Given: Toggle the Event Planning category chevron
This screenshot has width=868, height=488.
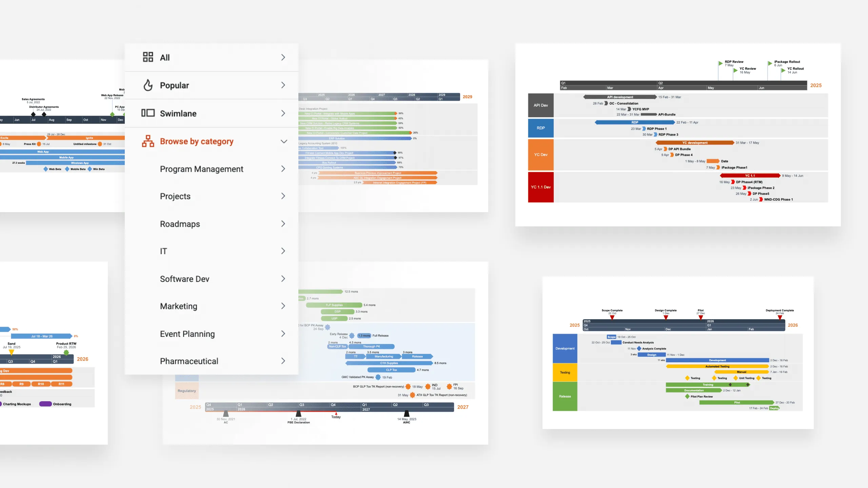Looking at the screenshot, I should 283,334.
